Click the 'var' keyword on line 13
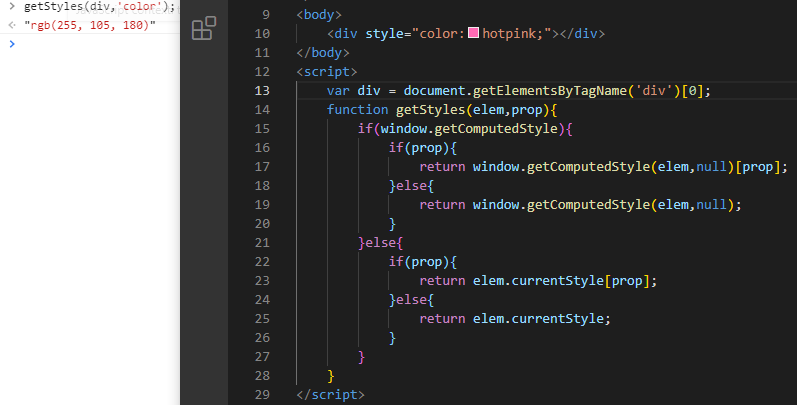 point(338,90)
